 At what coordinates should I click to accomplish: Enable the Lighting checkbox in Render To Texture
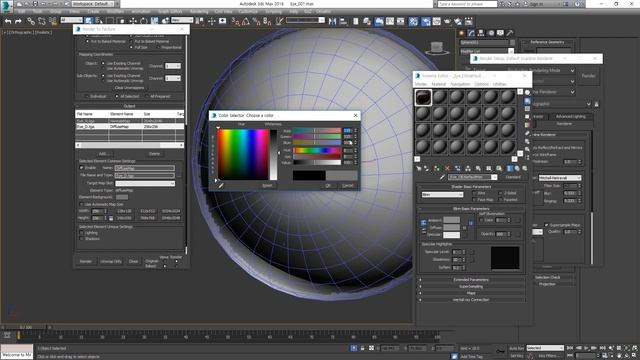[82, 233]
